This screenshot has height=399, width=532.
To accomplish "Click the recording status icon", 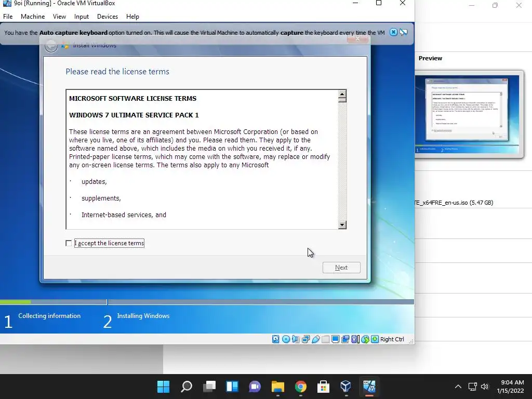I will [x=345, y=339].
